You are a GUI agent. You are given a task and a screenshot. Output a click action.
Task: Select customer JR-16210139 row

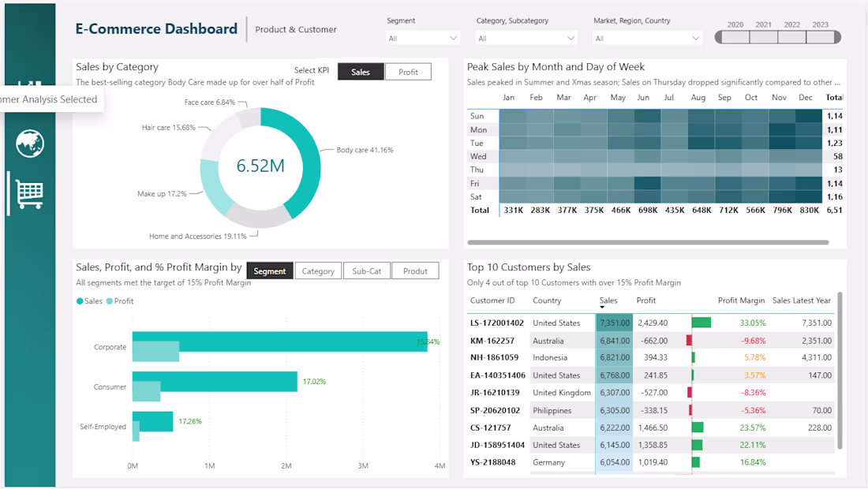tap(651, 393)
